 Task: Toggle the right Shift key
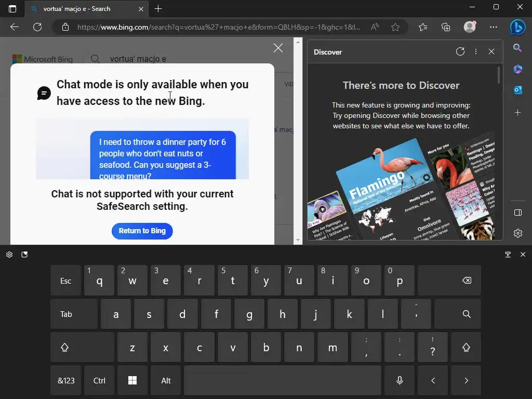coord(466,348)
